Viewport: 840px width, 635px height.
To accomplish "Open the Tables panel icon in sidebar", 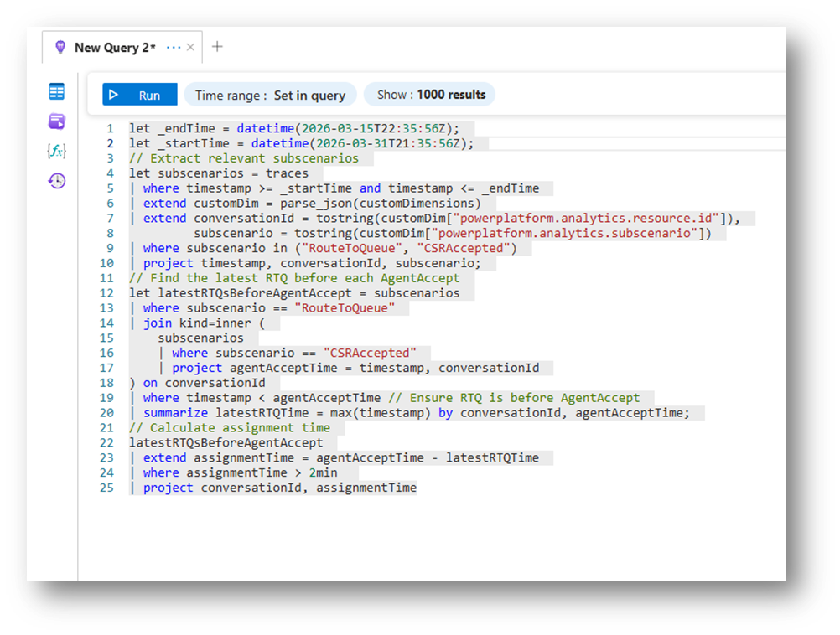I will pos(56,92).
